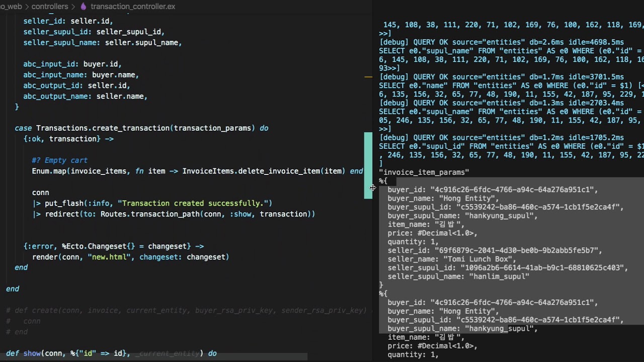Click render "new.html" line
The width and height of the screenshot is (644, 362).
tap(130, 257)
